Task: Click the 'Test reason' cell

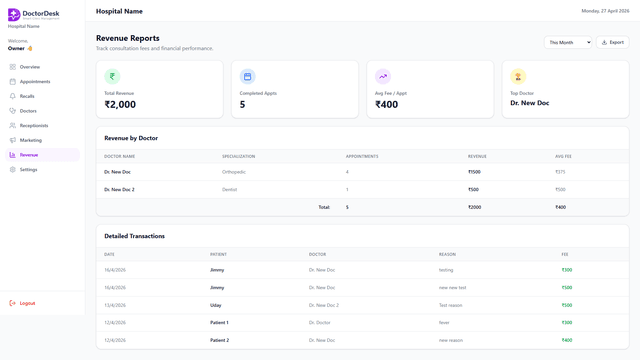Action: (x=451, y=305)
